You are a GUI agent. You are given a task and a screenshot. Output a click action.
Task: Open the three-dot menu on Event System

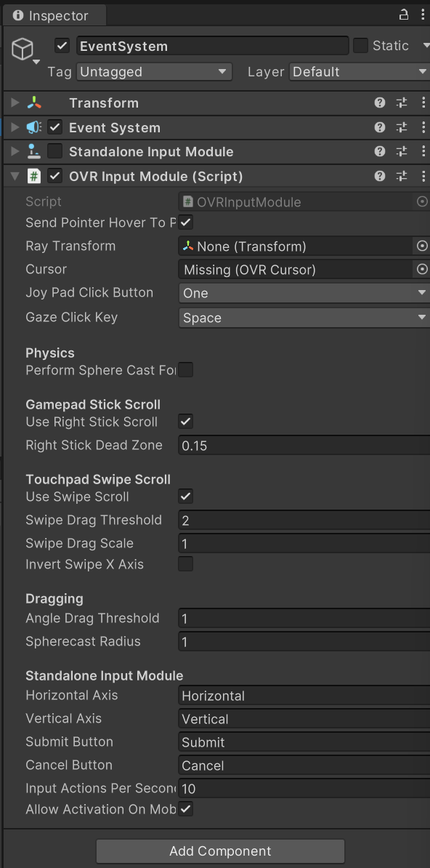tap(424, 127)
